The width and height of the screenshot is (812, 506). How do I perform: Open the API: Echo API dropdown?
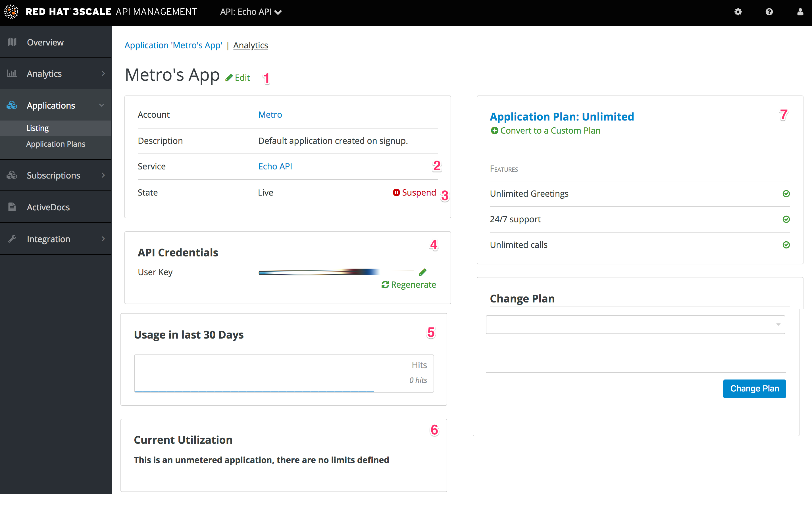251,12
